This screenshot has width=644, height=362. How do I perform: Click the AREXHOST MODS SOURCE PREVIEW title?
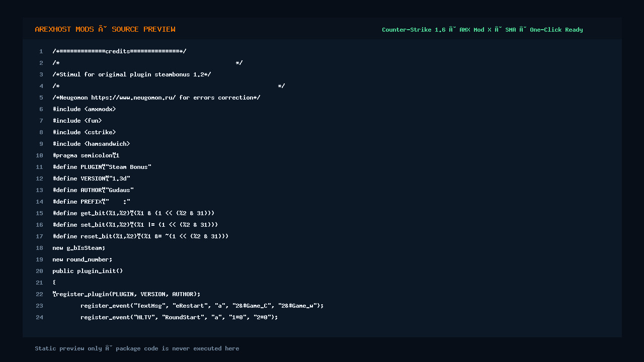click(105, 30)
